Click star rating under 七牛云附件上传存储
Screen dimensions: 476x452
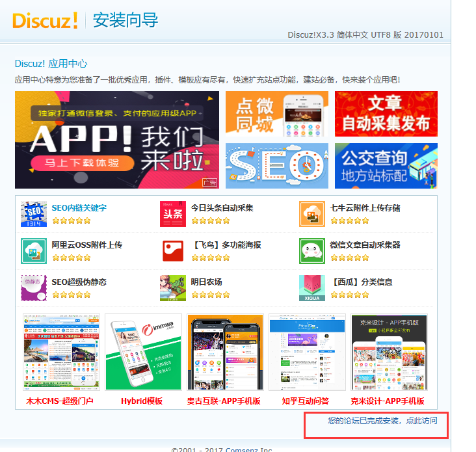350,220
